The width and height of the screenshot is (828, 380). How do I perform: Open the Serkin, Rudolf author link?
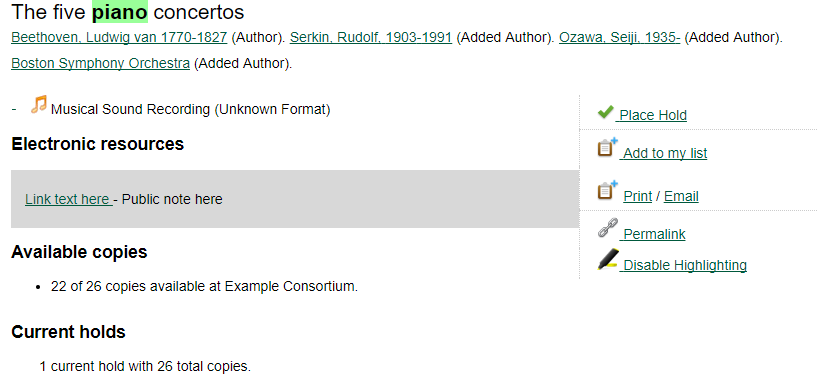(371, 37)
